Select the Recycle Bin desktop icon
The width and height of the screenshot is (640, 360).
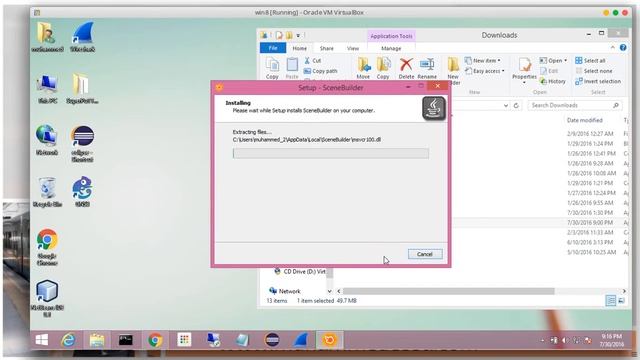click(x=47, y=192)
